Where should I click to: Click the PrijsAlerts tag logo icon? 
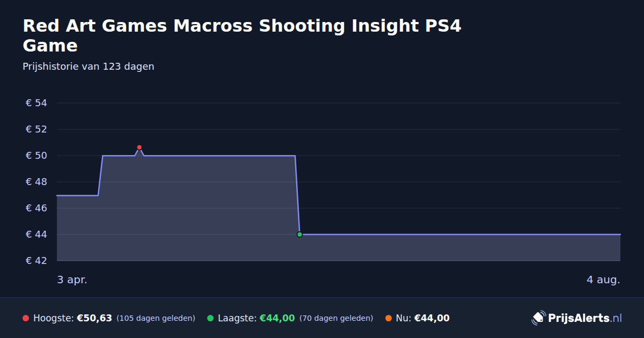[x=538, y=318]
